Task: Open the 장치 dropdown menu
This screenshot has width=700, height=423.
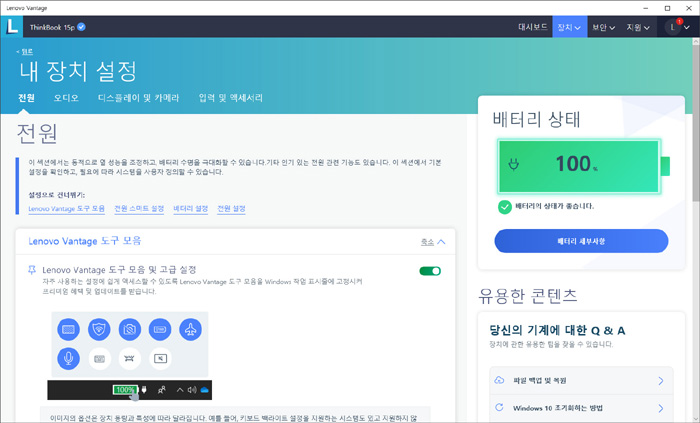Action: [569, 27]
